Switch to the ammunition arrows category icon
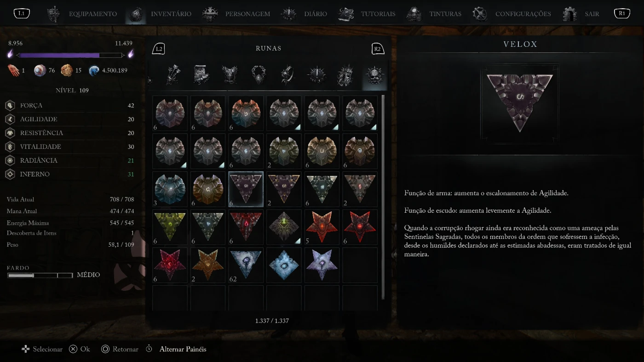 click(x=173, y=74)
